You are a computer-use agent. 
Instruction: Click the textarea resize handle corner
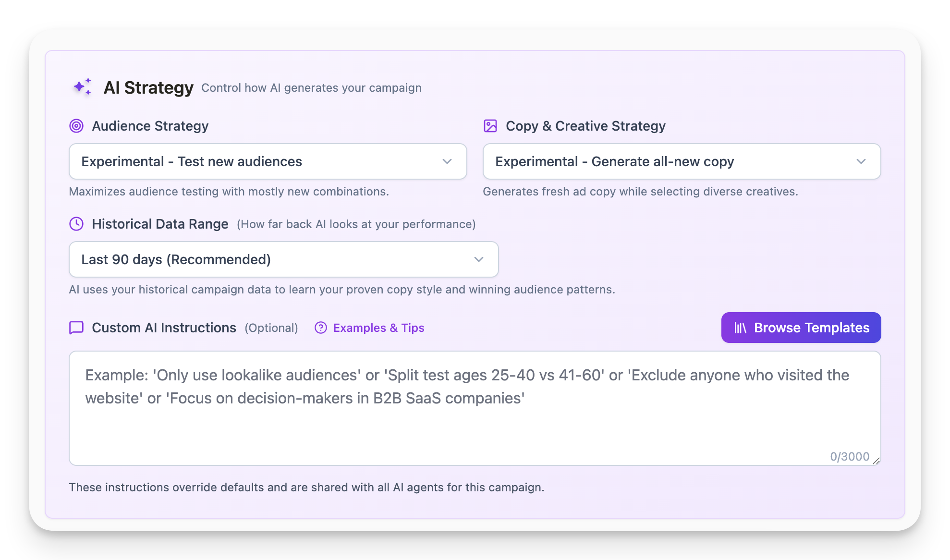coord(877,461)
